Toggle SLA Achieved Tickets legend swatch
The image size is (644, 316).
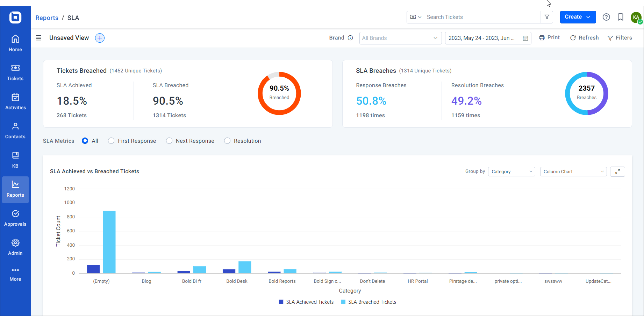click(281, 302)
